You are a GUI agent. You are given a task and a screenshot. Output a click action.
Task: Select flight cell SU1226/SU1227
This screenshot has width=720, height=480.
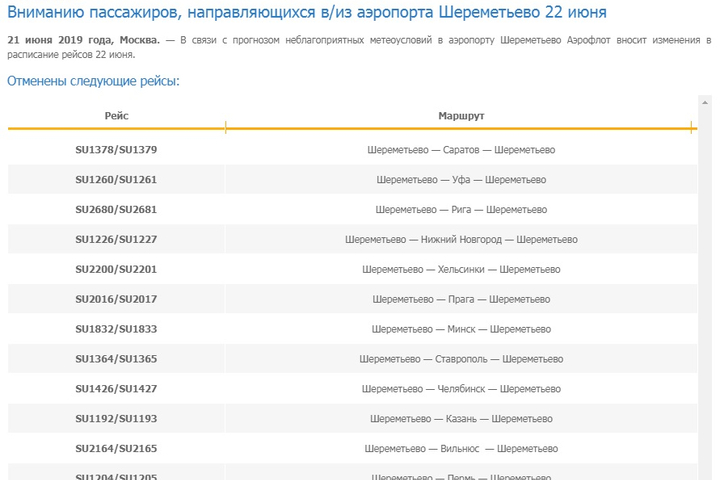pyautogui.click(x=116, y=239)
